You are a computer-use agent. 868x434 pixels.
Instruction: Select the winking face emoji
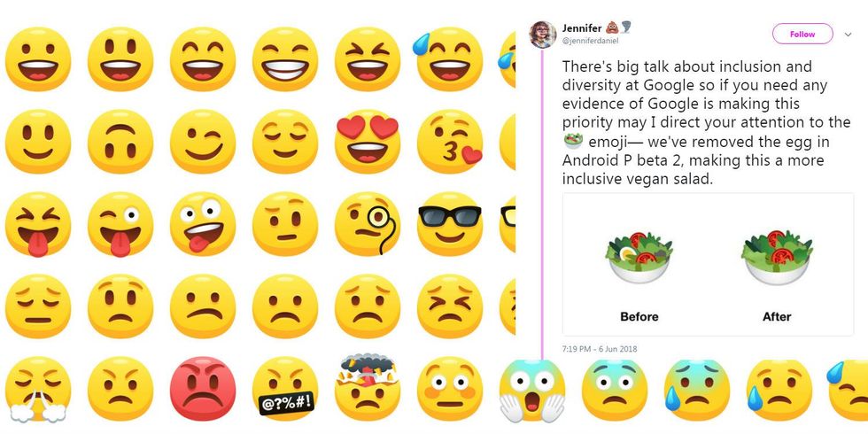[x=203, y=141]
